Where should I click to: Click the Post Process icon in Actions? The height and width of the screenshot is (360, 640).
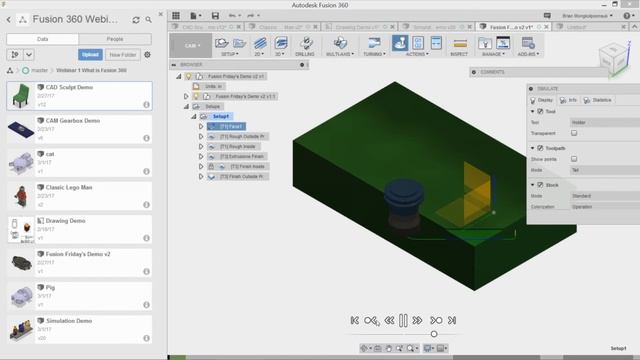418,43
